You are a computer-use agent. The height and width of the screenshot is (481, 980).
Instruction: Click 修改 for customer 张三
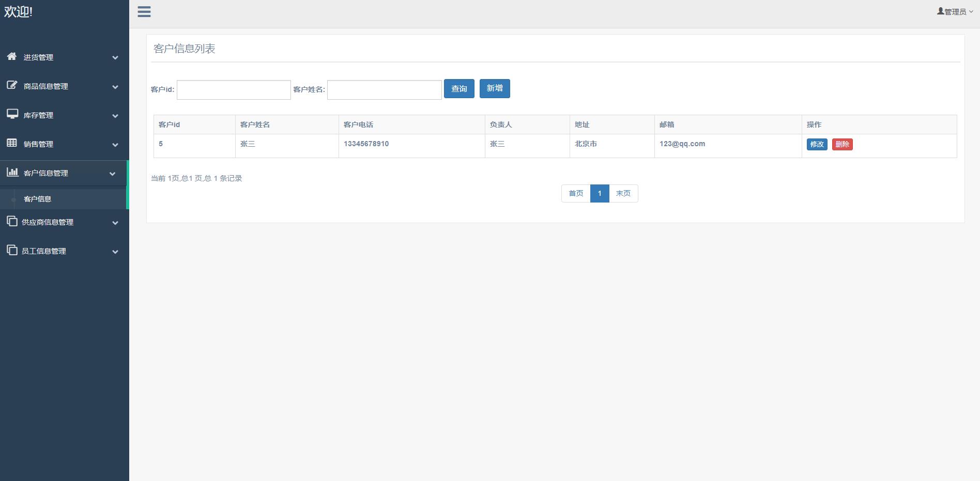coord(817,144)
